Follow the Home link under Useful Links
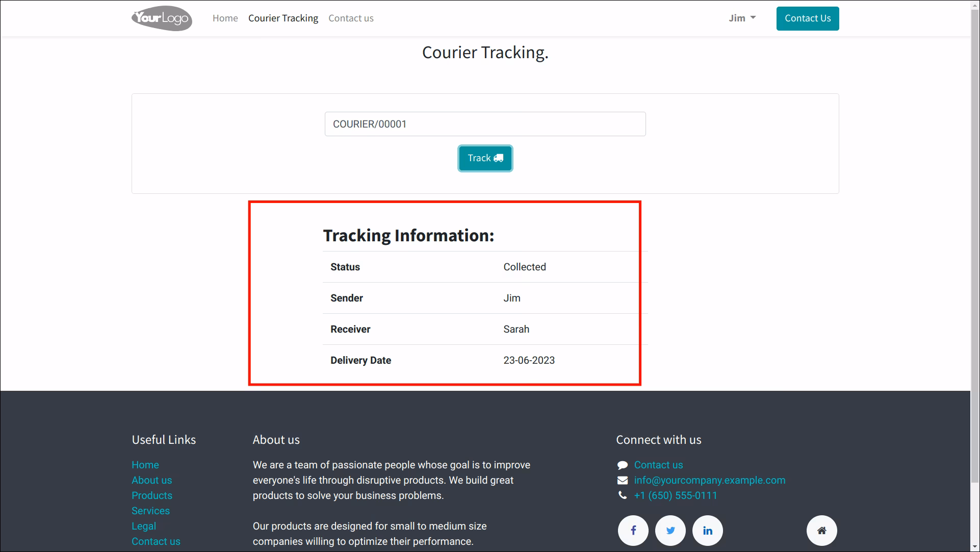This screenshot has height=552, width=980. click(145, 465)
